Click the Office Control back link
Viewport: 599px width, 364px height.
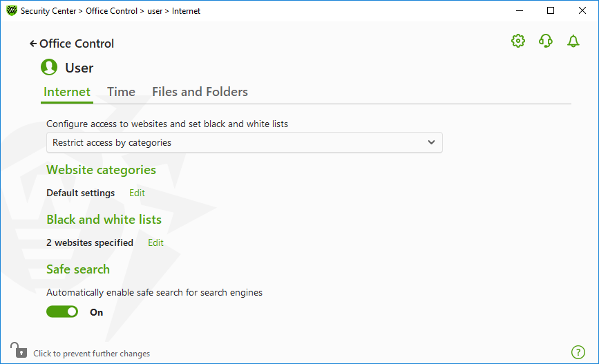click(x=77, y=44)
